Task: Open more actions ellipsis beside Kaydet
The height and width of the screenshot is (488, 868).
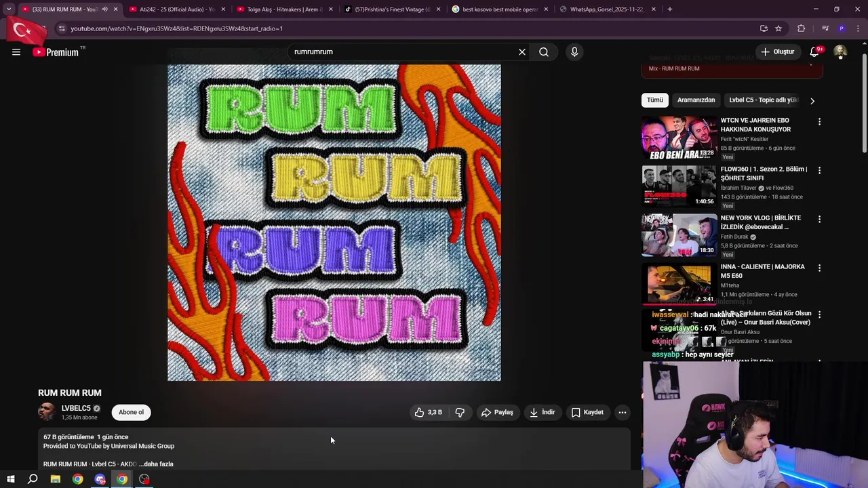Action: pyautogui.click(x=623, y=412)
